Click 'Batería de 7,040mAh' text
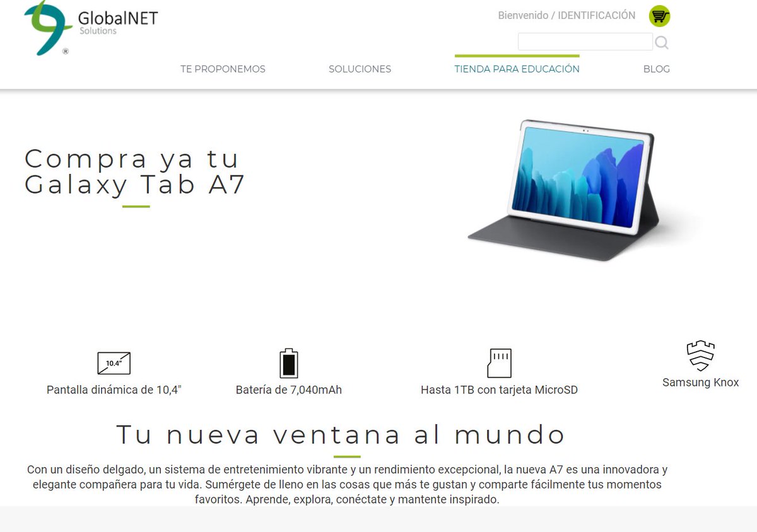Image resolution: width=757 pixels, height=532 pixels. click(x=289, y=390)
